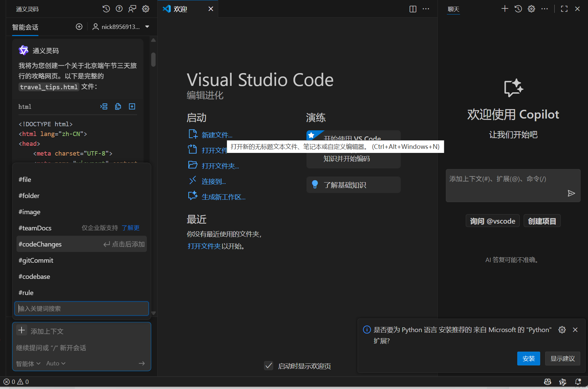Viewport: 588px width, 389px height.
Task: Select #gitCommit context option
Action: (81, 260)
